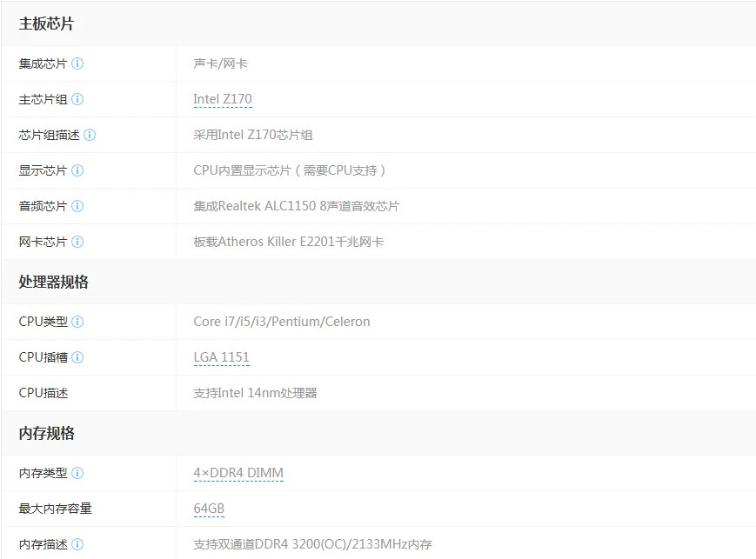This screenshot has height=559, width=756.
Task: Follow the LGA 1151 socket link
Action: click(x=221, y=357)
